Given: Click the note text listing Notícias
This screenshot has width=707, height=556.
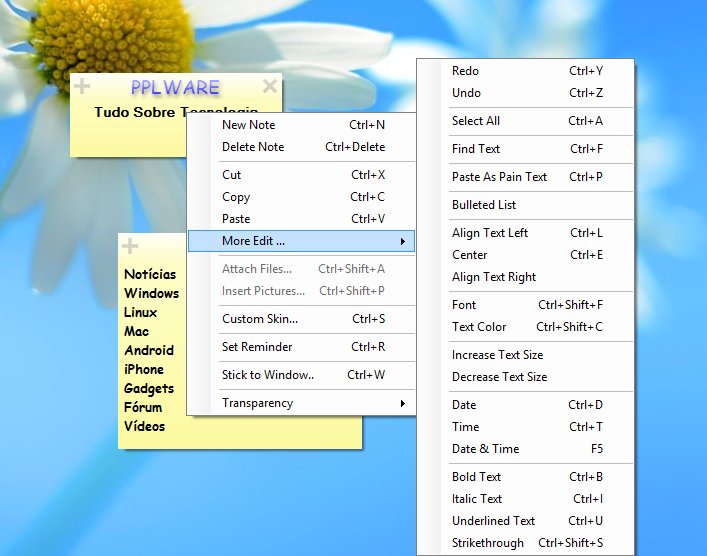Looking at the screenshot, I should tap(150, 274).
